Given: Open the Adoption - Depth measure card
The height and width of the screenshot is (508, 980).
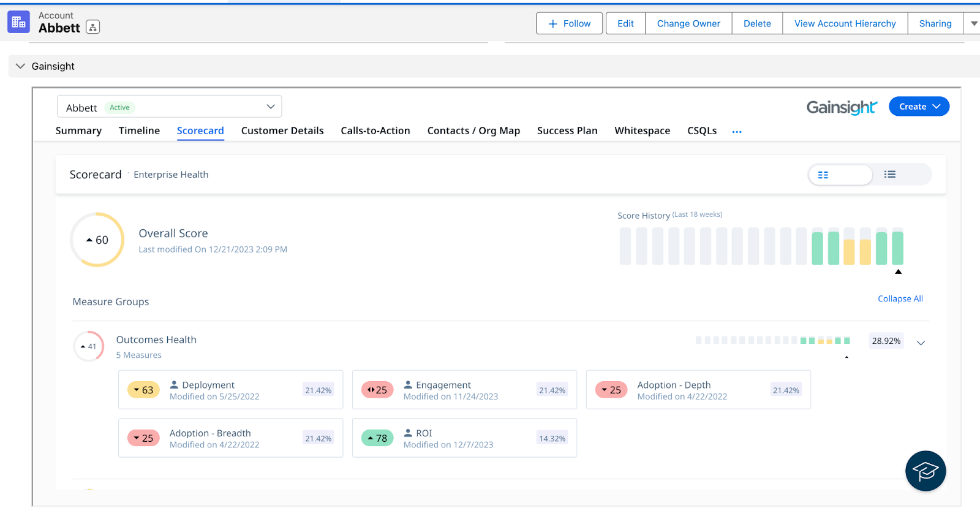Looking at the screenshot, I should [698, 390].
